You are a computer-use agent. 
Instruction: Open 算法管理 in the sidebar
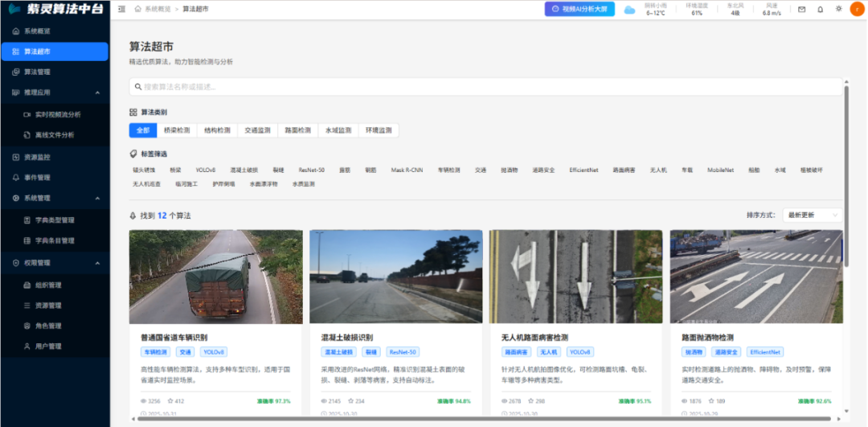click(x=37, y=72)
